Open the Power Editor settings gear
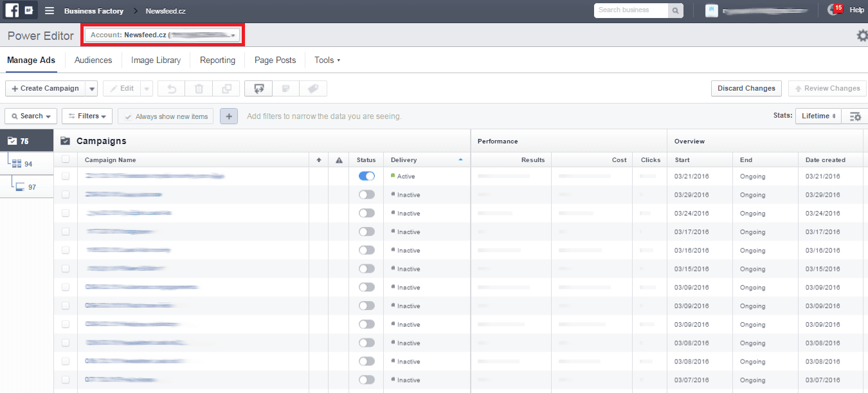868x393 pixels. tap(862, 36)
